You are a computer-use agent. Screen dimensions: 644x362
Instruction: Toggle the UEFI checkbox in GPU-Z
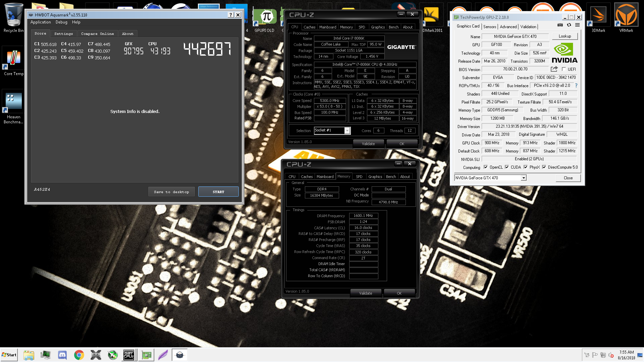(x=564, y=69)
